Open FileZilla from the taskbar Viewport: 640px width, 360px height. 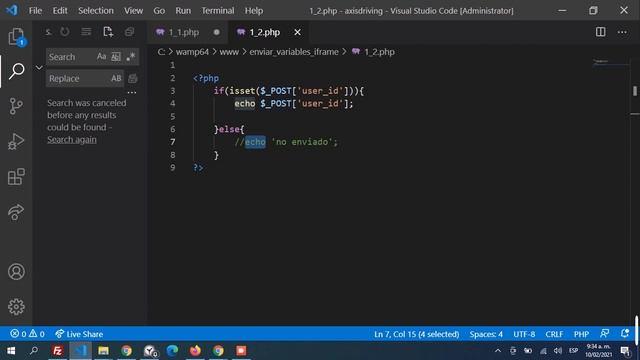58,351
